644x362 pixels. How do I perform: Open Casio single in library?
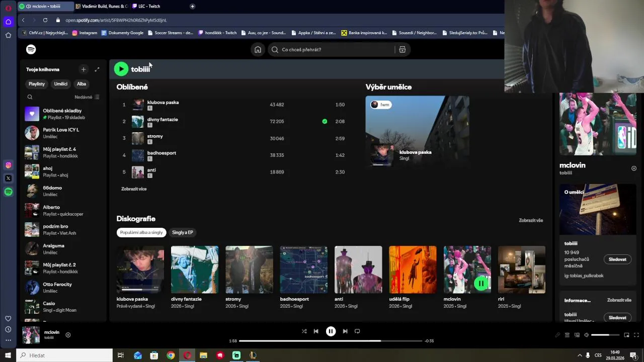point(64,307)
